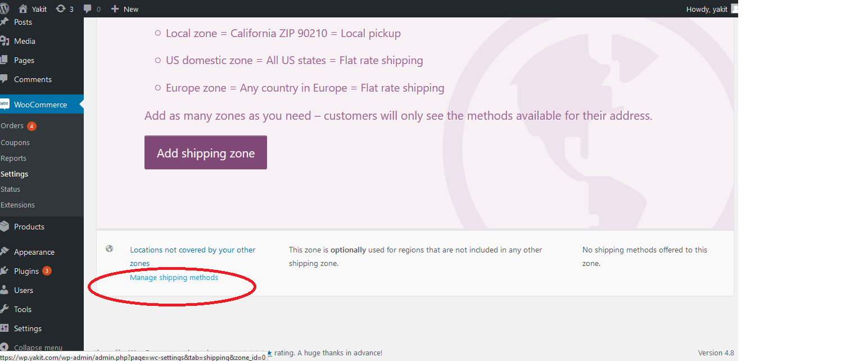Open the Media library menu
Viewport: 868px width, 361px height.
tap(25, 41)
